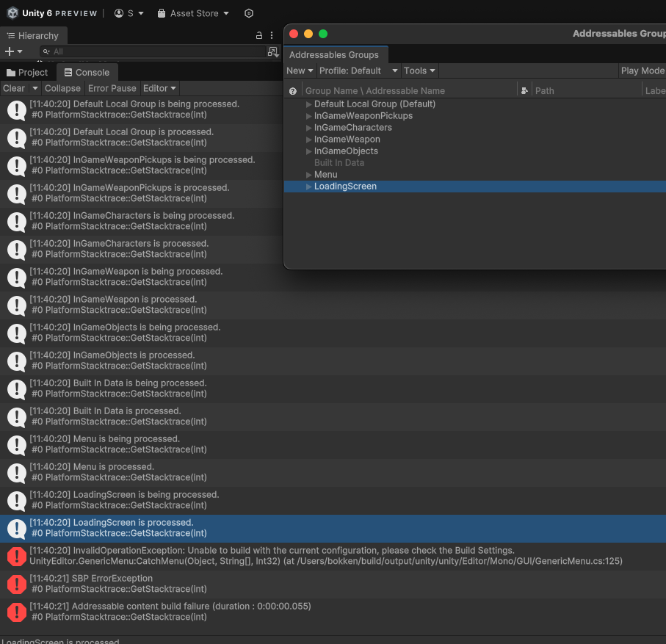Click the sort icon next to Group Name column
666x644 pixels.
coord(524,90)
